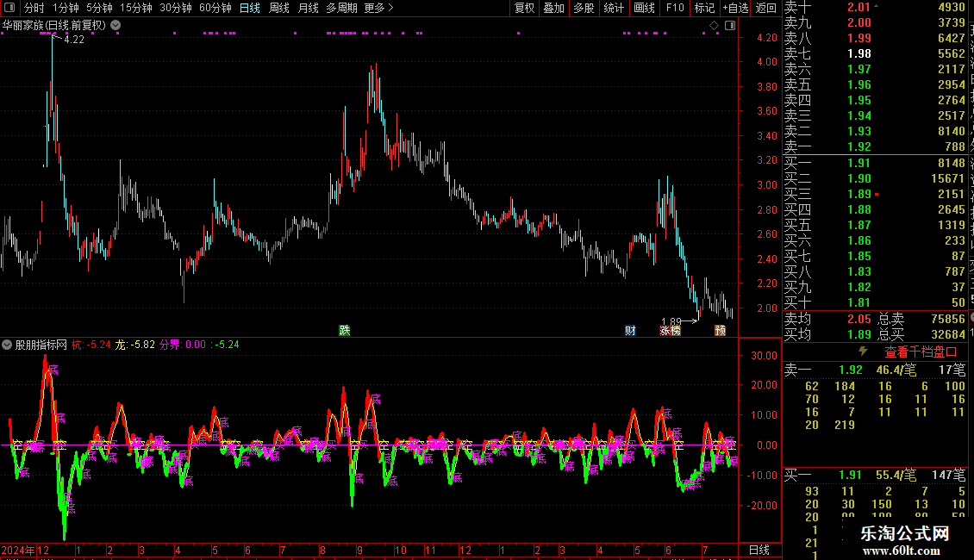Viewport: 974px width, 560px height.
Task: Open 多周期 multi-period view
Action: pos(341,8)
